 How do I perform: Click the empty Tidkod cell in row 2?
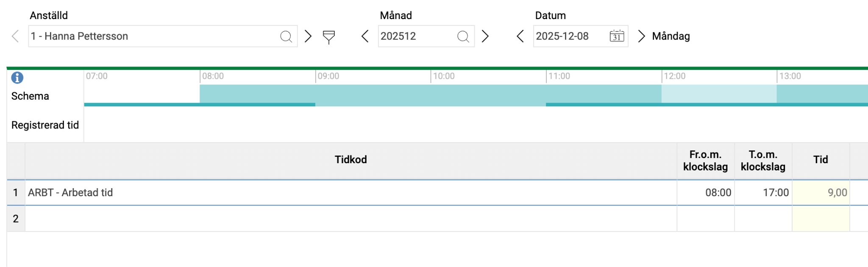tap(351, 219)
